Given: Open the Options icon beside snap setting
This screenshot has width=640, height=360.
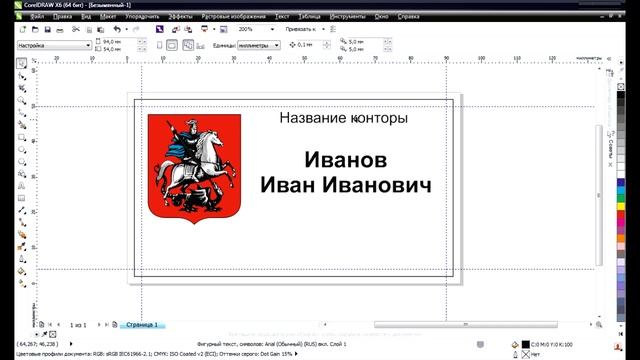Looking at the screenshot, I should [x=333, y=29].
